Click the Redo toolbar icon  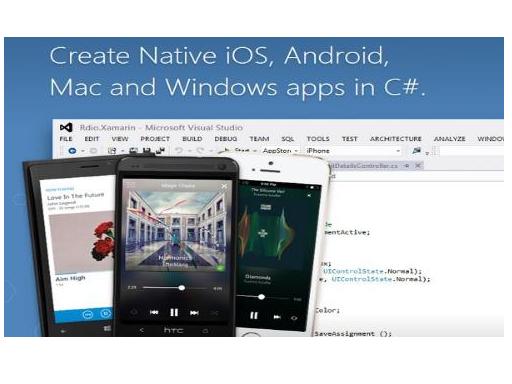point(200,151)
